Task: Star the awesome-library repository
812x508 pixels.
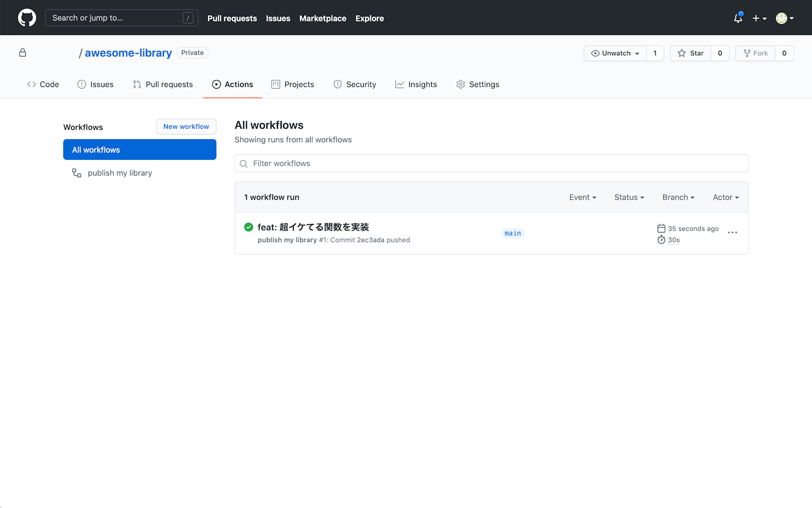Action: click(x=690, y=53)
